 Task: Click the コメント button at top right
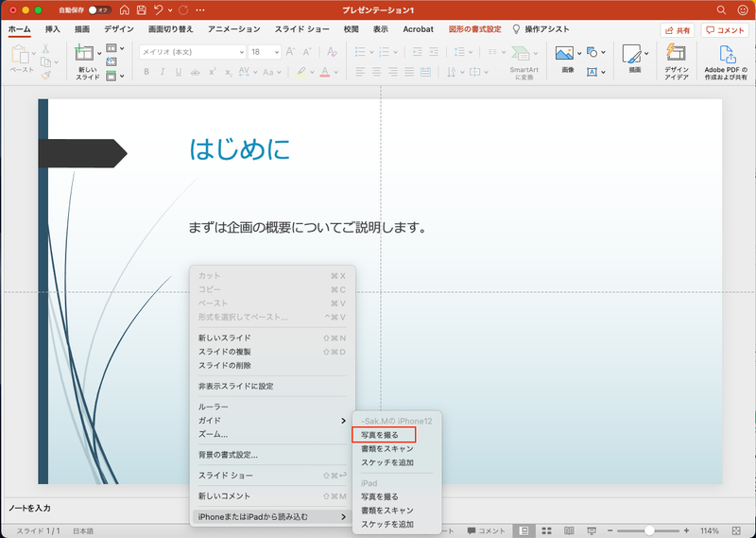click(725, 30)
